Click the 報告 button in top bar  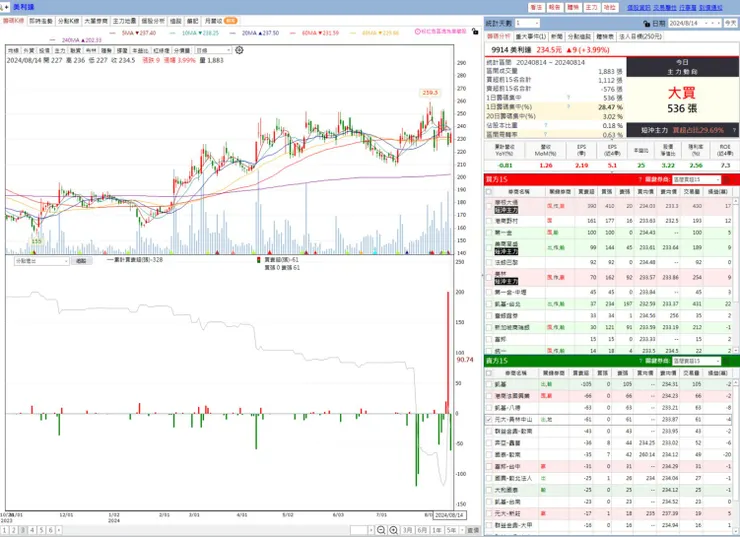point(555,8)
